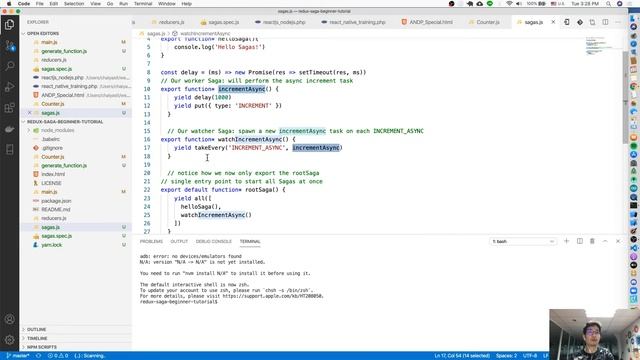Open the editor More Actions menu

618,22
